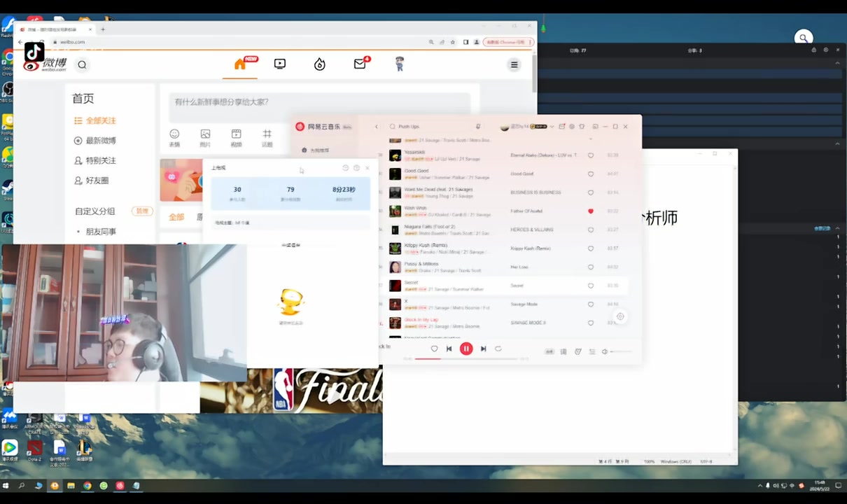Open album BUSINESS IS BUSINESS
The height and width of the screenshot is (504, 847).
point(536,192)
